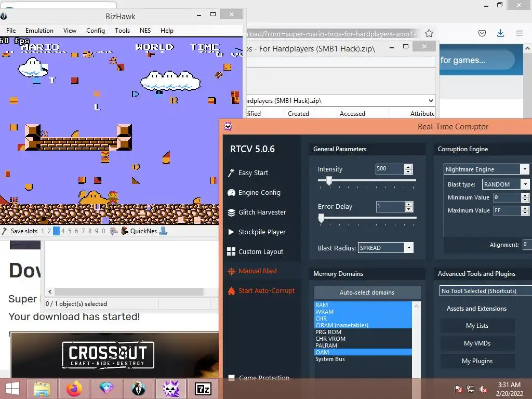The width and height of the screenshot is (532, 399).
Task: Click the gray controller icon in BizHawk status bar
Action: (x=114, y=231)
